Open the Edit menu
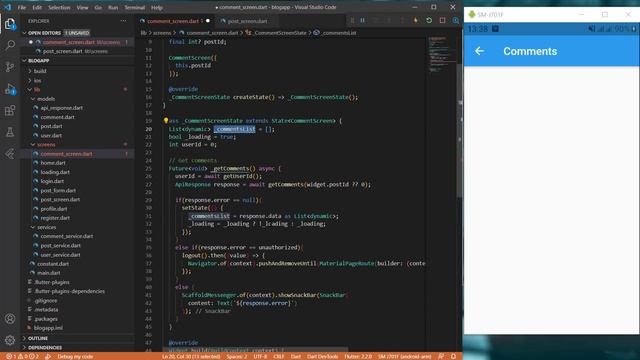The height and width of the screenshot is (360, 640). point(37,7)
